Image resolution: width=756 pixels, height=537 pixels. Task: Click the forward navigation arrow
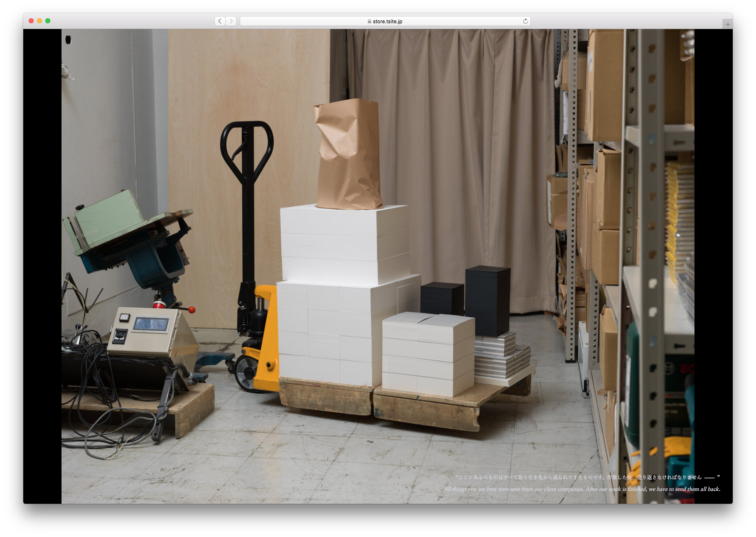(231, 21)
